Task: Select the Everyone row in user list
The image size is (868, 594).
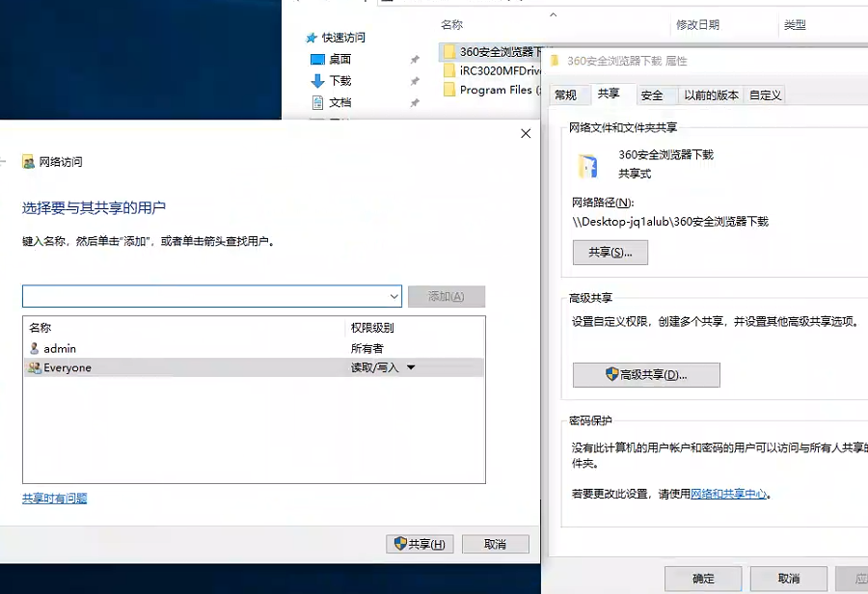Action: pos(254,367)
